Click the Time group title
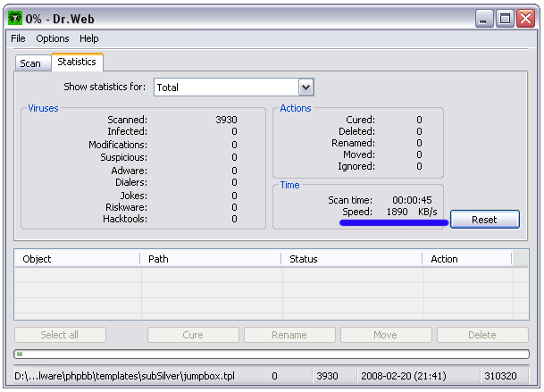Screen dimensions: 544x392 [289, 185]
